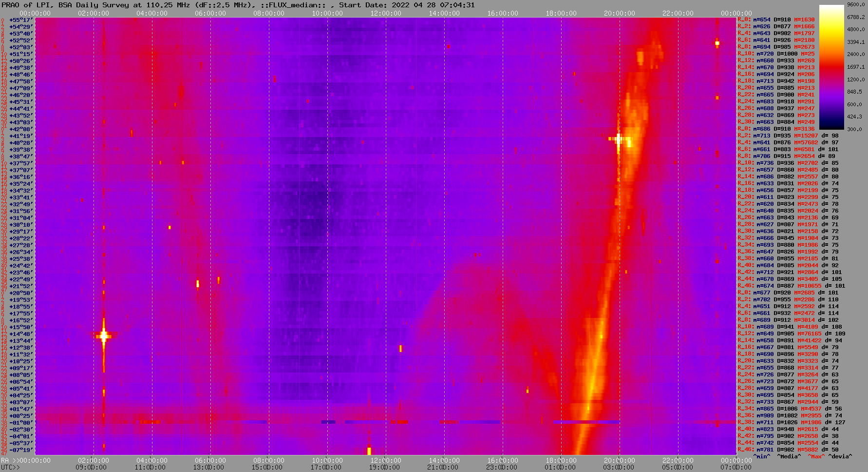The image size is (868, 472).
Task: Click the 10:00:00 tick label on the top axis
Action: 327,13
